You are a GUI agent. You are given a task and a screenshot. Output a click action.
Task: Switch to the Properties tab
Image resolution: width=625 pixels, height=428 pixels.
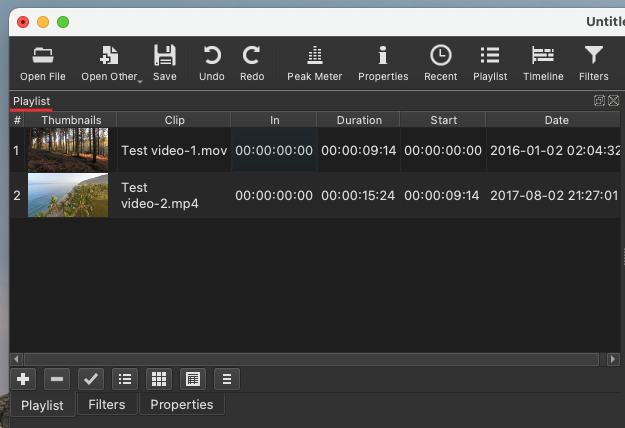(x=181, y=405)
